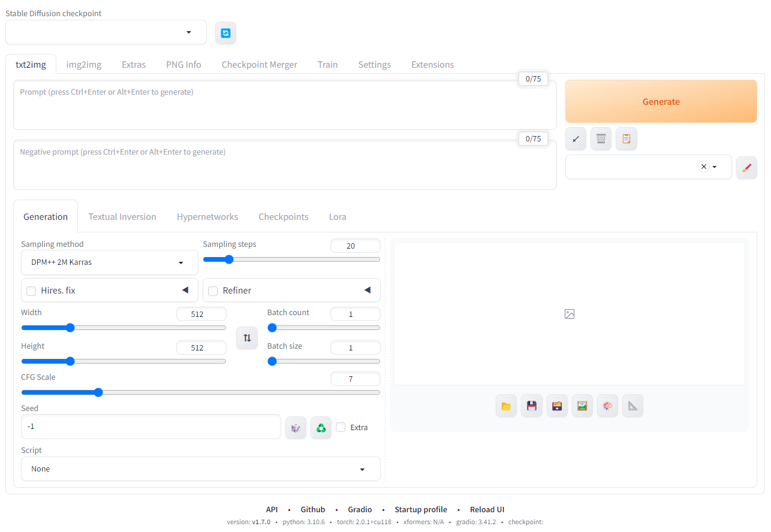Switch to the Textual Inversion sub-tab
Image resolution: width=771 pixels, height=532 pixels.
tap(122, 217)
